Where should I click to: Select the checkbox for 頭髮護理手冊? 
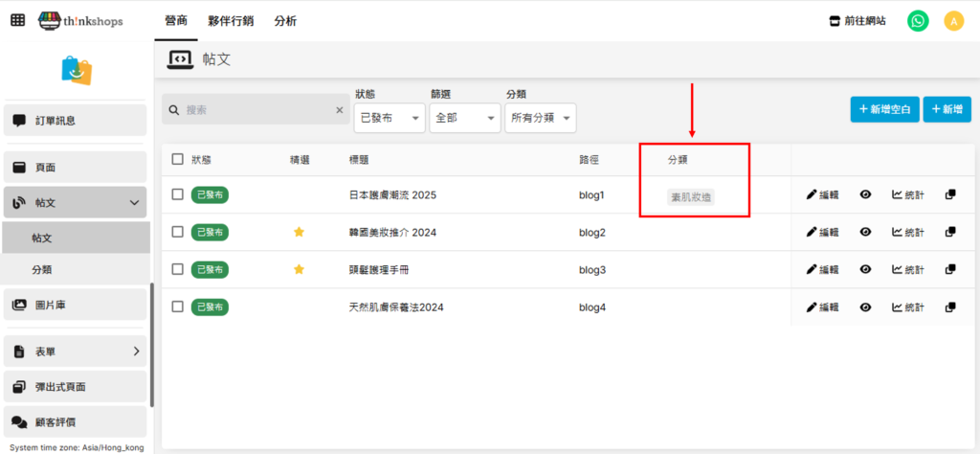click(x=178, y=269)
